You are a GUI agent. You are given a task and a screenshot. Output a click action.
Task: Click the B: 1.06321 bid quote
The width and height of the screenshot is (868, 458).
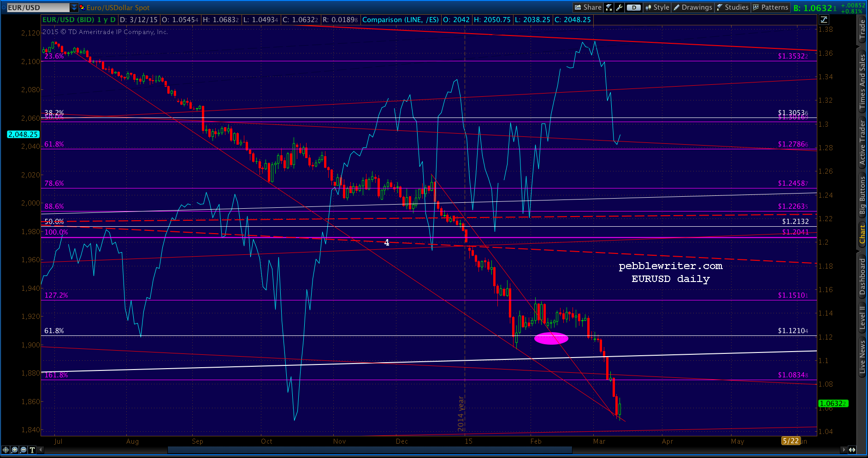pyautogui.click(x=815, y=8)
